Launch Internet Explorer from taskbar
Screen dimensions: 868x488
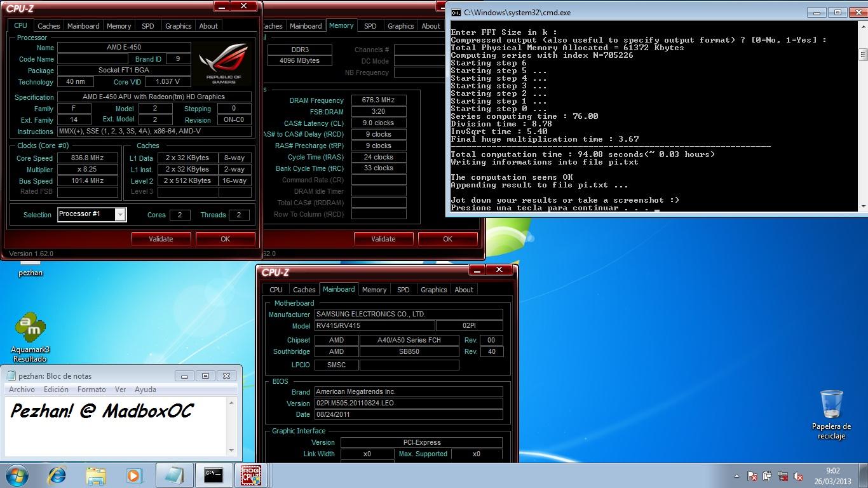(x=57, y=475)
